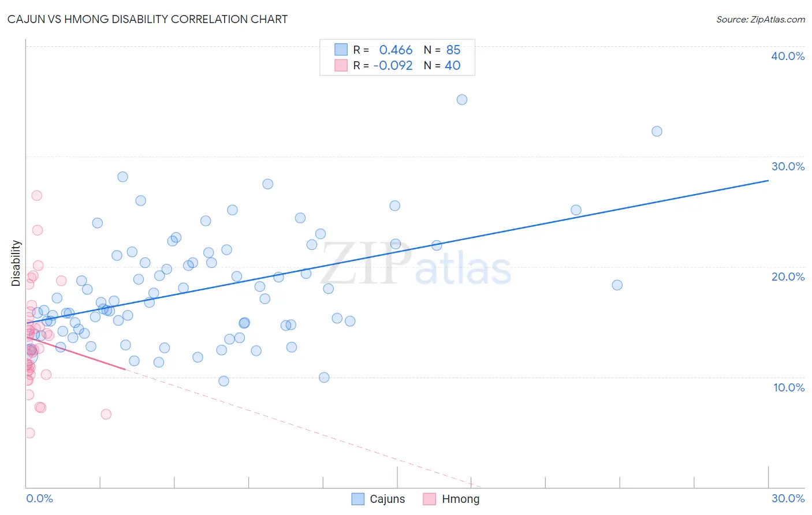Image resolution: width=812 pixels, height=515 pixels.
Task: Click the topmost pink Hmong data point
Action: pyautogui.click(x=37, y=195)
